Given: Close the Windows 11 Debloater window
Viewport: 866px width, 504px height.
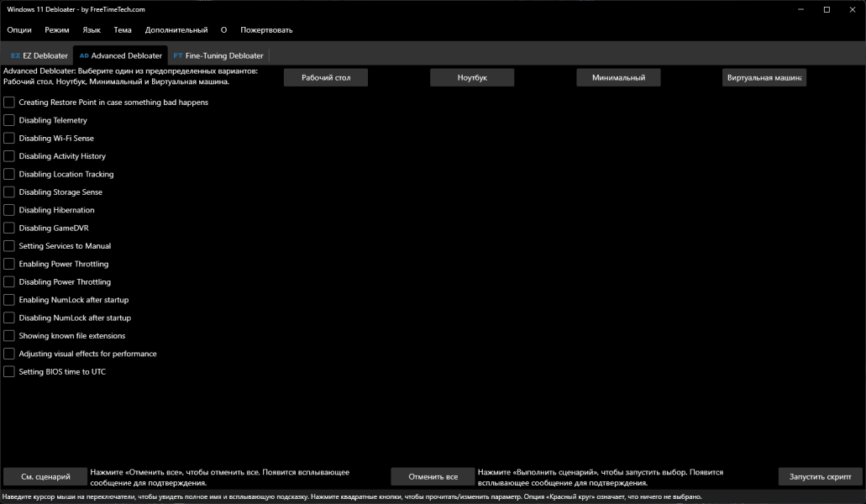Looking at the screenshot, I should point(853,9).
